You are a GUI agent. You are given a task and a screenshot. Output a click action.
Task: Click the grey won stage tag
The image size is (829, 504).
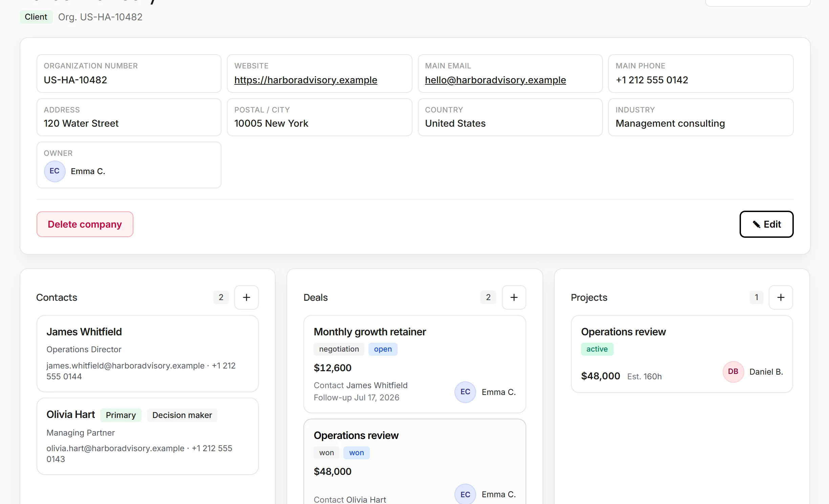326,453
